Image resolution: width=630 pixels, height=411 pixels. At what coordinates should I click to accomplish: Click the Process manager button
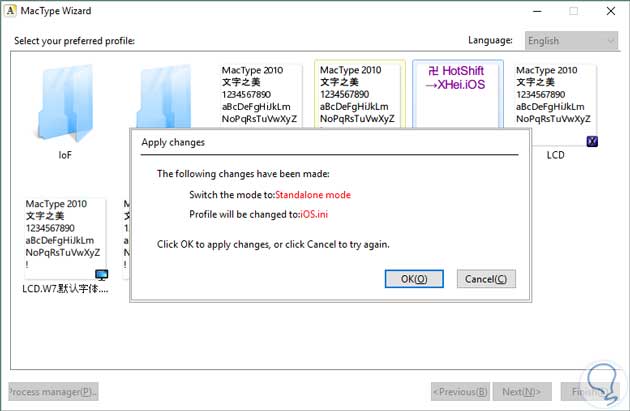pos(53,392)
